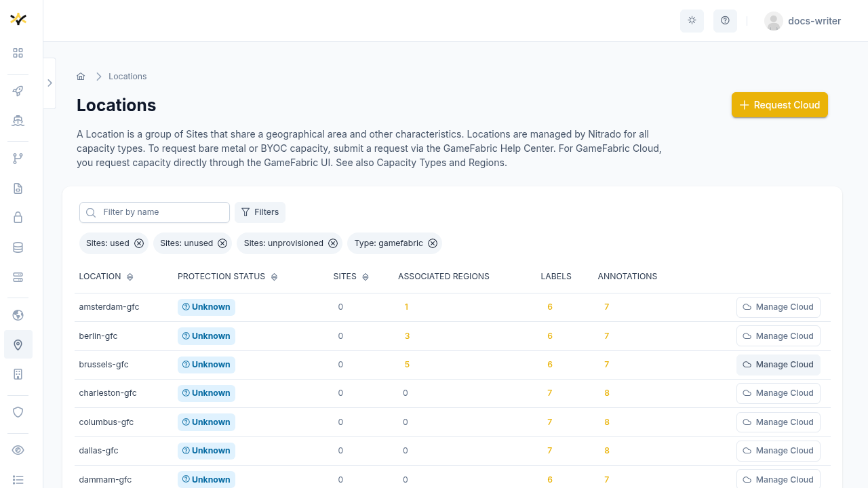Open berlin-gfc associated regions count 3
868x488 pixels.
tap(407, 336)
